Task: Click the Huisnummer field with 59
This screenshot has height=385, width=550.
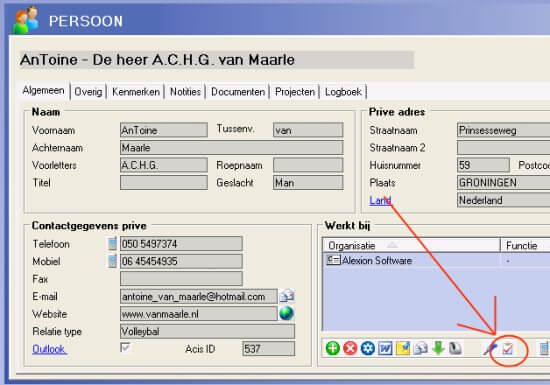Action: click(483, 165)
